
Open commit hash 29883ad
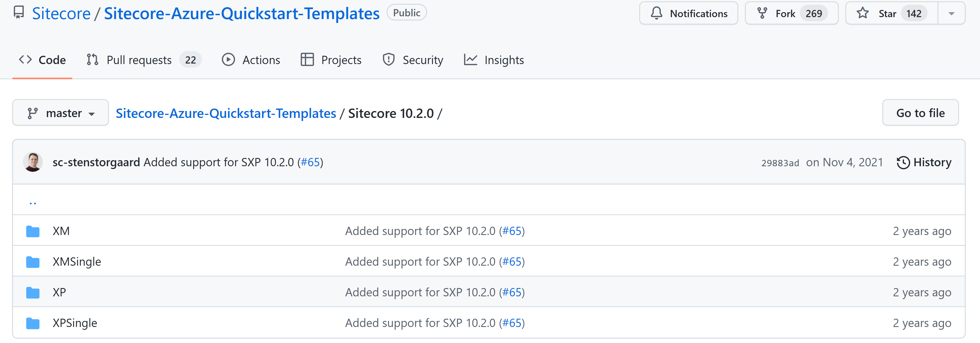pos(780,163)
